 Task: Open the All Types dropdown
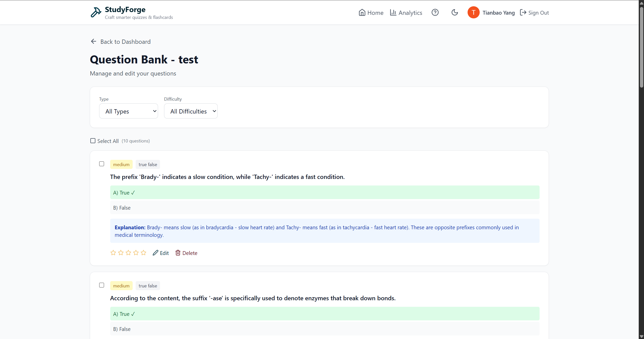tap(129, 111)
